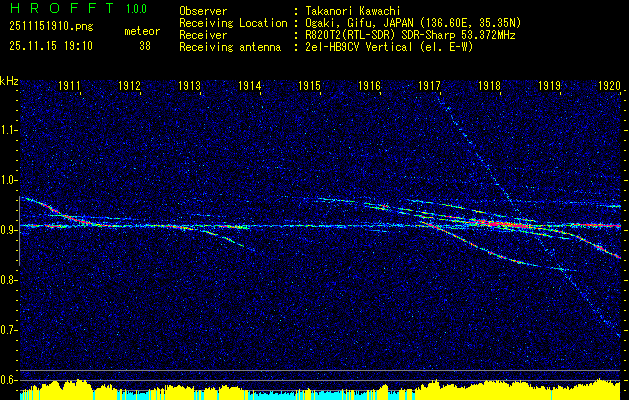Viewport: 629px width, 400px height.
Task: Click antenna 2el-HB9CV Vertical text
Action: pyautogui.click(x=388, y=47)
